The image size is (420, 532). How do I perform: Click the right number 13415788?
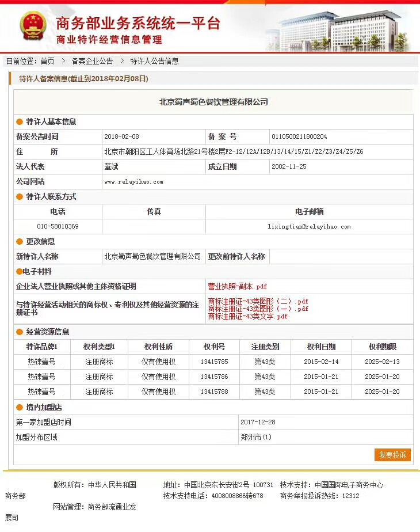click(x=214, y=392)
